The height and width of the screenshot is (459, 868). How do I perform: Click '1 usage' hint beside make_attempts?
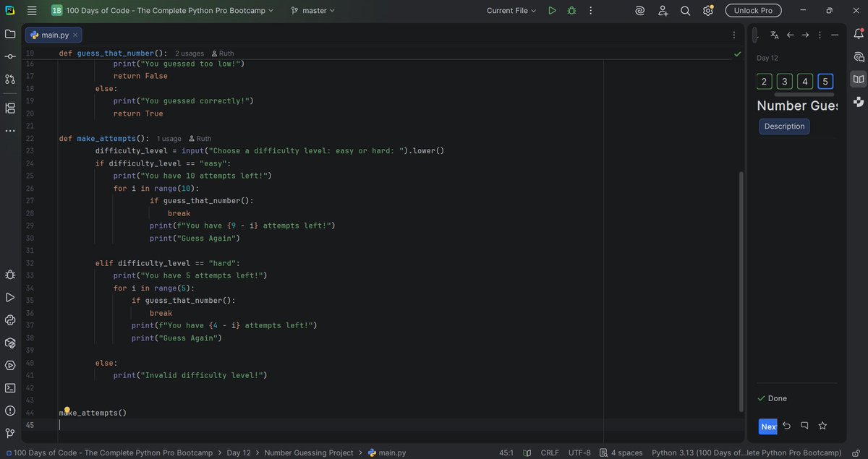[x=169, y=138]
